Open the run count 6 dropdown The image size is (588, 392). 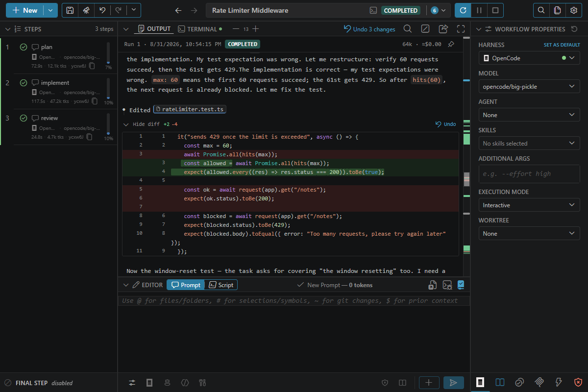439,10
